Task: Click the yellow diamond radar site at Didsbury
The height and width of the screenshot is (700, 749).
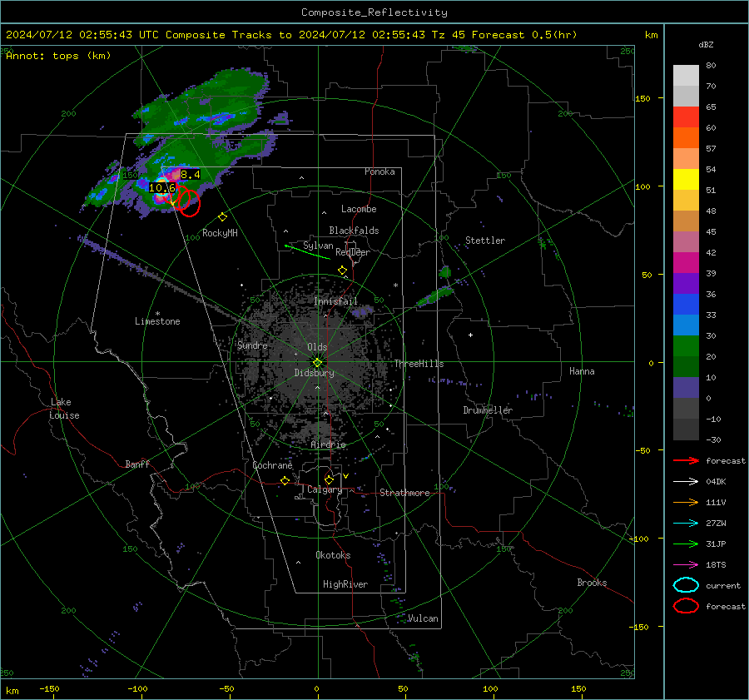Action: pos(317,363)
